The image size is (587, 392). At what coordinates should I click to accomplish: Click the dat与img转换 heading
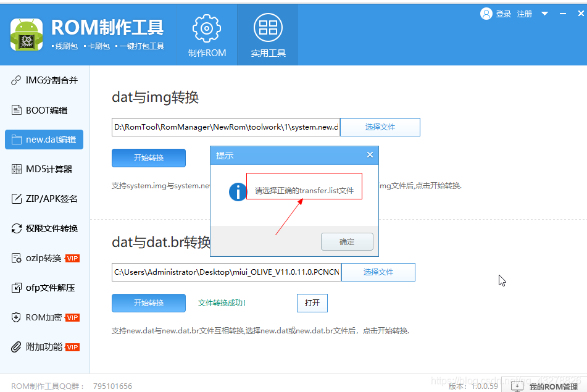tap(156, 98)
